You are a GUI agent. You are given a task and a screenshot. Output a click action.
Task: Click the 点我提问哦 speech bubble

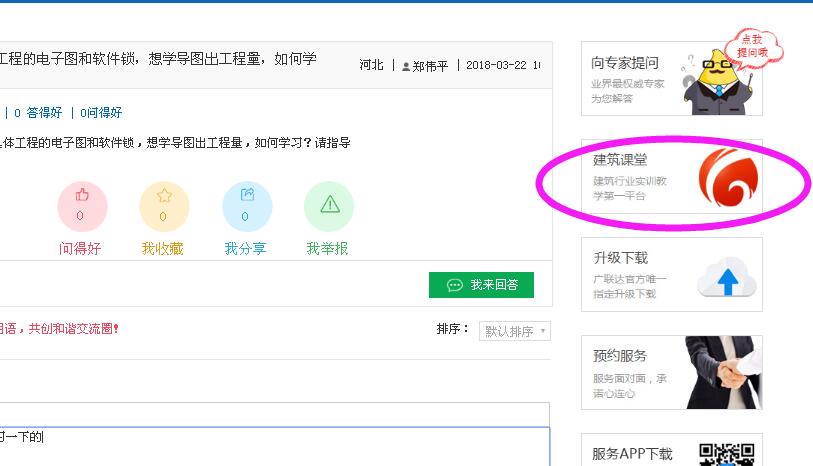pos(753,48)
